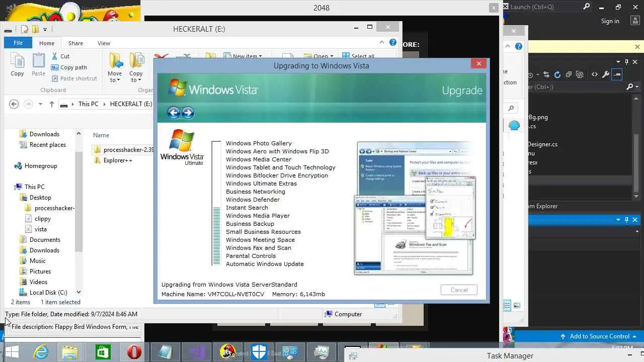Open the New item dropdown
The image size is (644, 362).
(243, 56)
